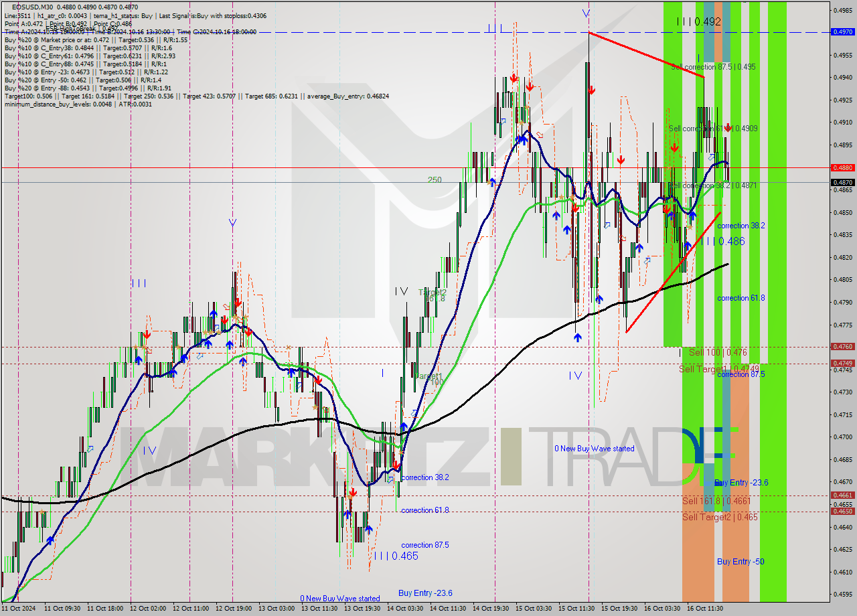Click the 0.4595 tick on price axis
The image size is (857, 616).
click(x=842, y=594)
